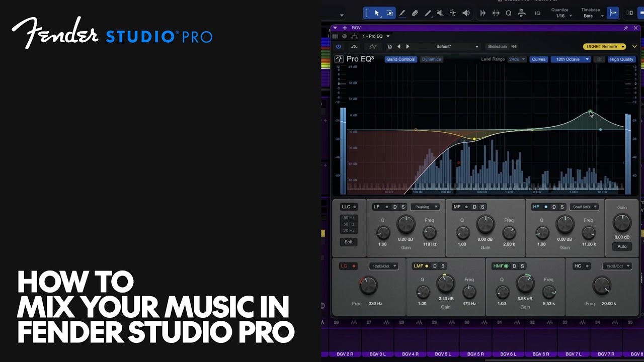644x362 pixels.
Task: Open the 1 - Pro EQ plugin selector
Action: pos(376,36)
